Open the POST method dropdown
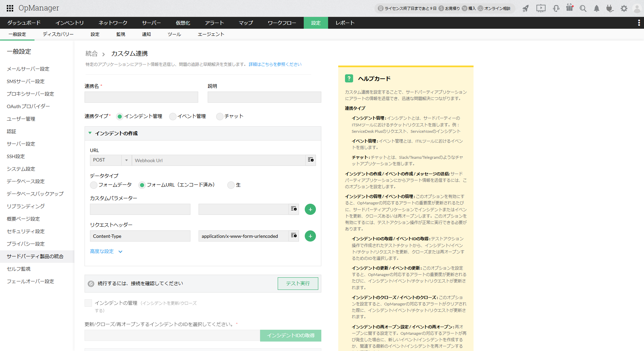The width and height of the screenshot is (644, 351). tap(110, 160)
